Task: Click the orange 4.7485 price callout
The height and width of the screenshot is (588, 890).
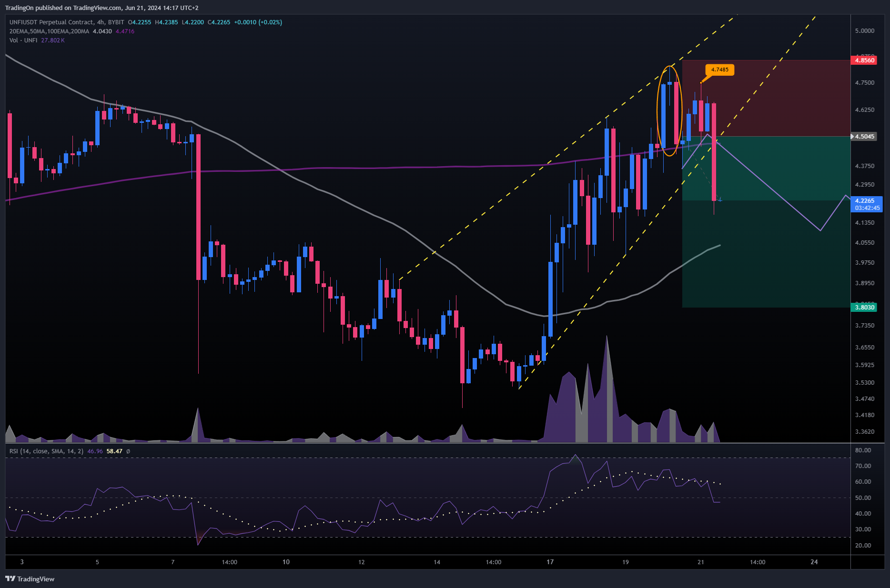Action: click(719, 70)
